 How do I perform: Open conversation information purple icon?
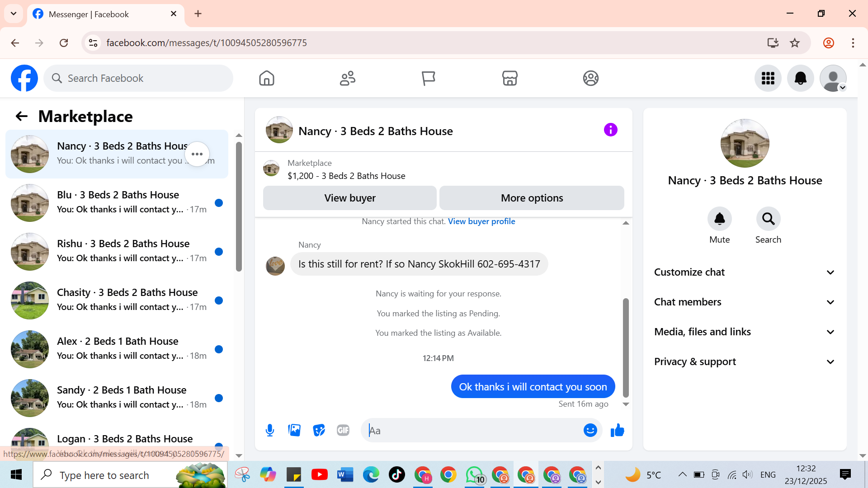coord(610,130)
